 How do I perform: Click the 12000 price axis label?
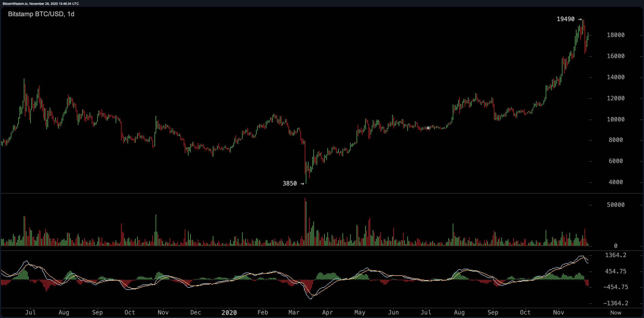[616, 98]
